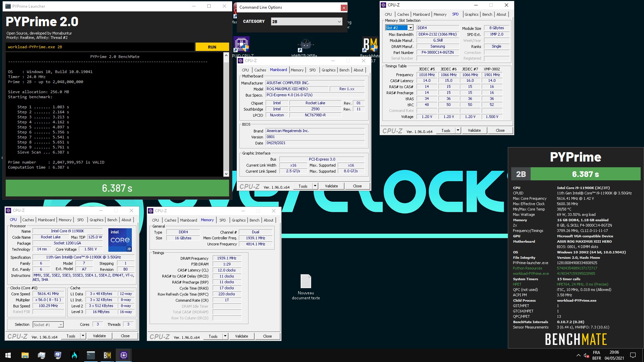The width and height of the screenshot is (644, 362).
Task: Click HPET green entry in System Timers
Action: [x=517, y=284]
